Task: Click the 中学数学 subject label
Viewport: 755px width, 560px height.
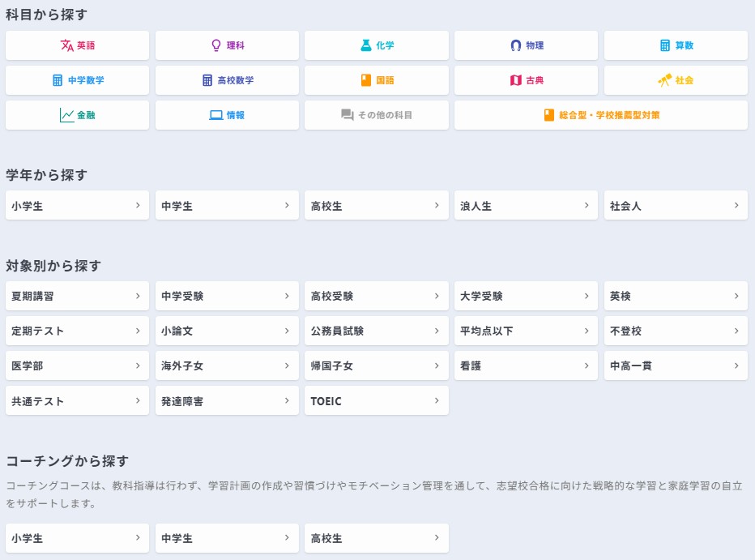Action: (x=86, y=80)
